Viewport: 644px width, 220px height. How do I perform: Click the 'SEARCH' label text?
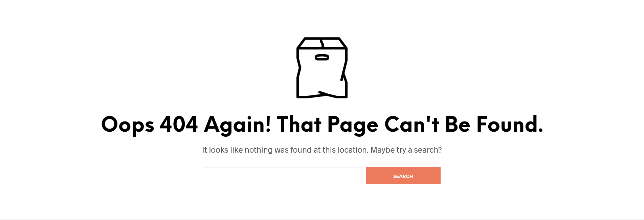click(403, 176)
